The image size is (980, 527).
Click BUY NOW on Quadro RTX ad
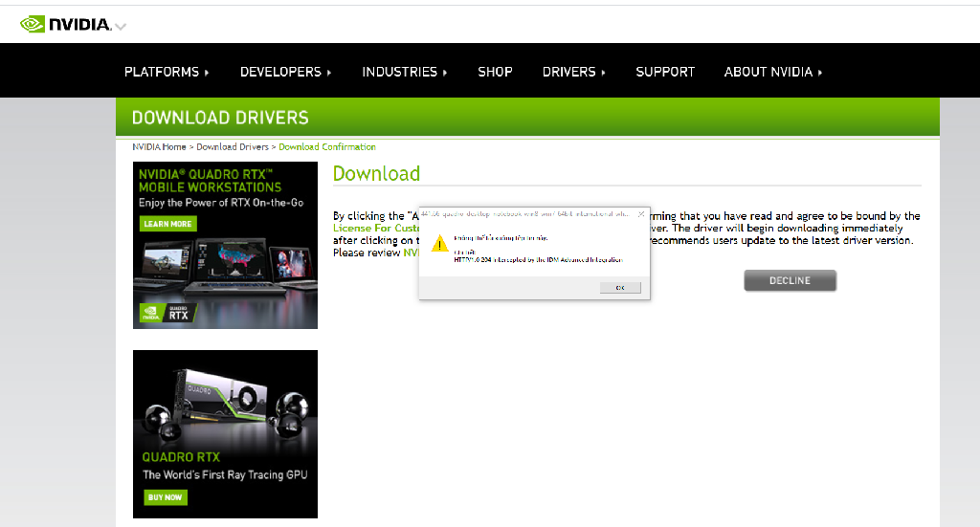click(165, 497)
